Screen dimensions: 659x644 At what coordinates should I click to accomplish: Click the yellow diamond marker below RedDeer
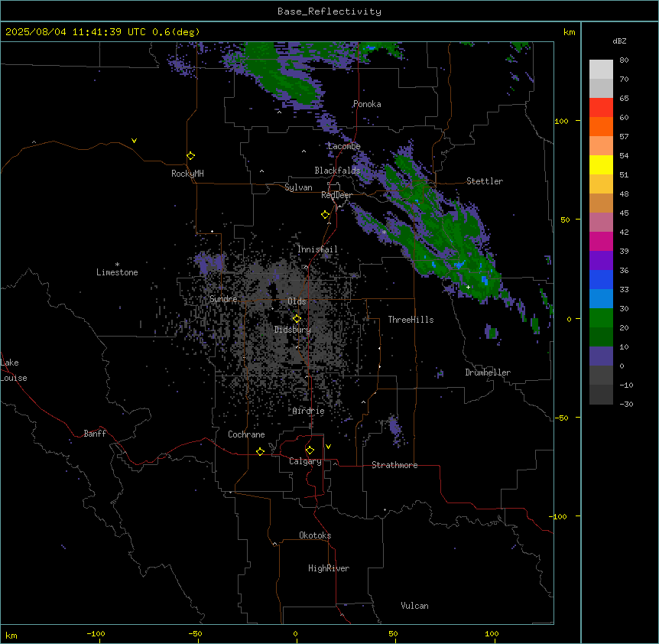[326, 215]
